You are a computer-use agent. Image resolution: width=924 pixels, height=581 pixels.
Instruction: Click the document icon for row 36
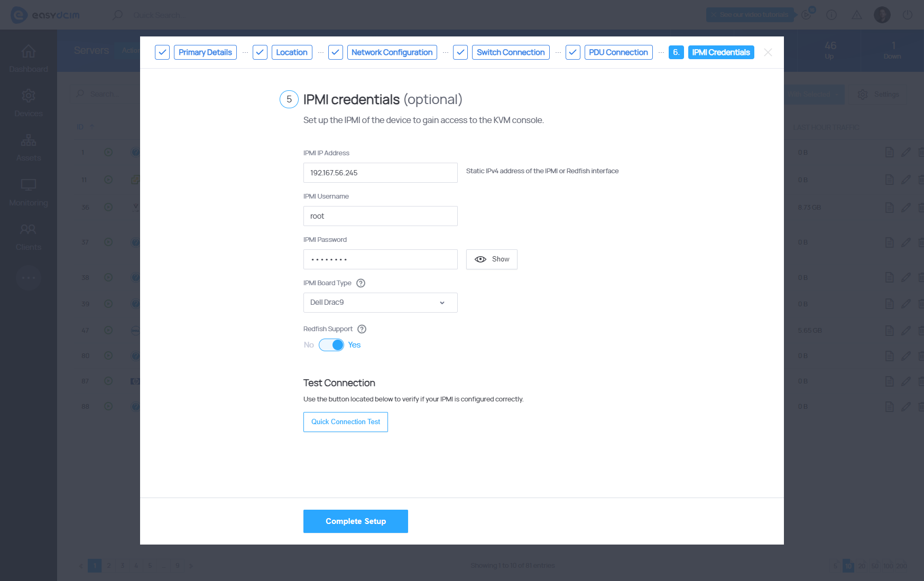click(x=890, y=208)
